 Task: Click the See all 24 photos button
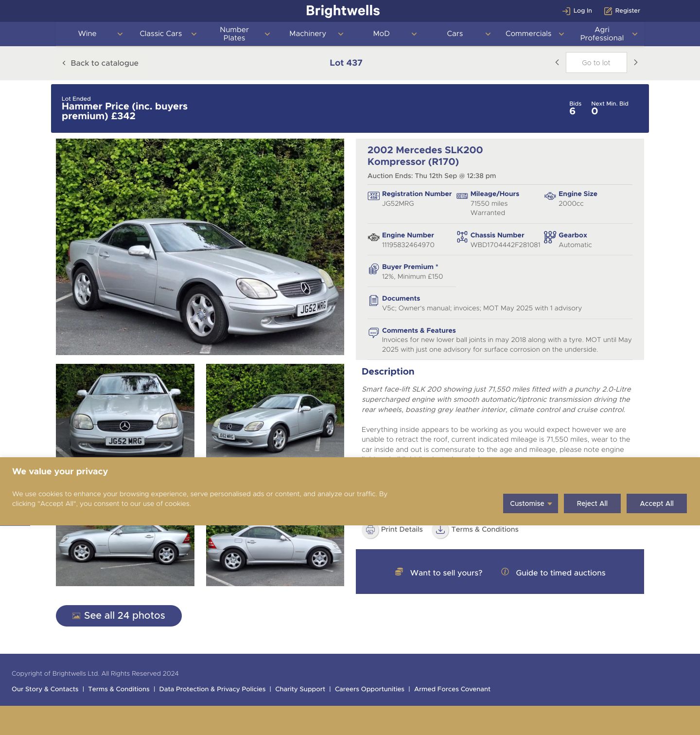119,616
